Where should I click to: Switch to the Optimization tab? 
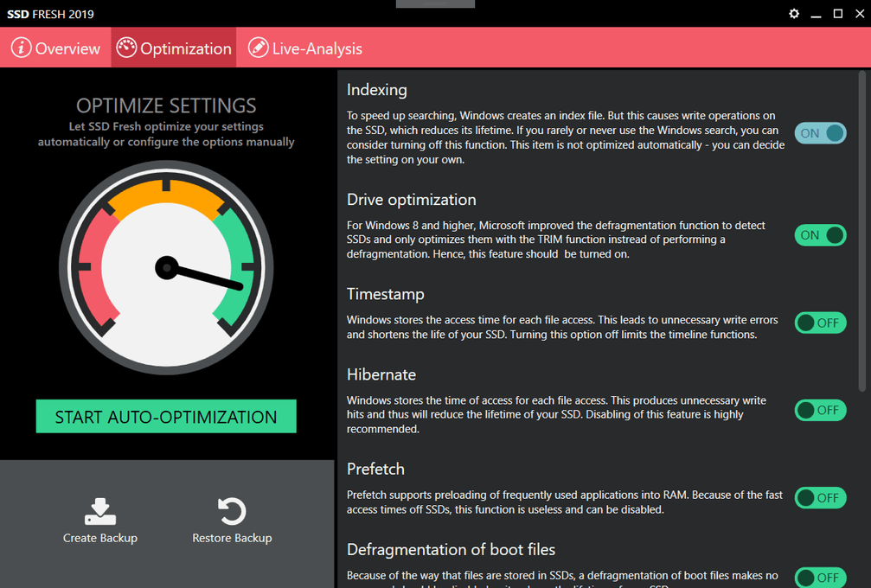click(174, 48)
